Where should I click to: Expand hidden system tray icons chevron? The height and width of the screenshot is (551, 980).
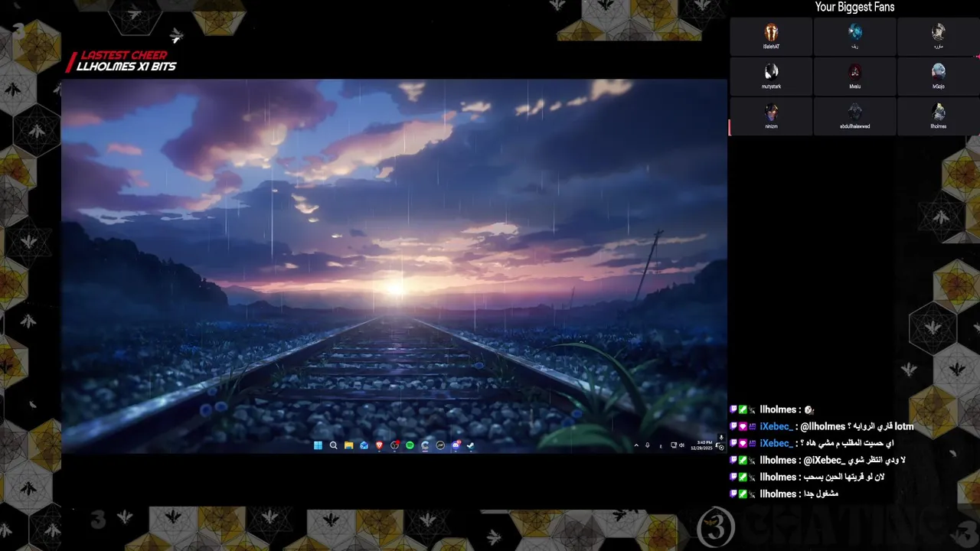pyautogui.click(x=635, y=445)
